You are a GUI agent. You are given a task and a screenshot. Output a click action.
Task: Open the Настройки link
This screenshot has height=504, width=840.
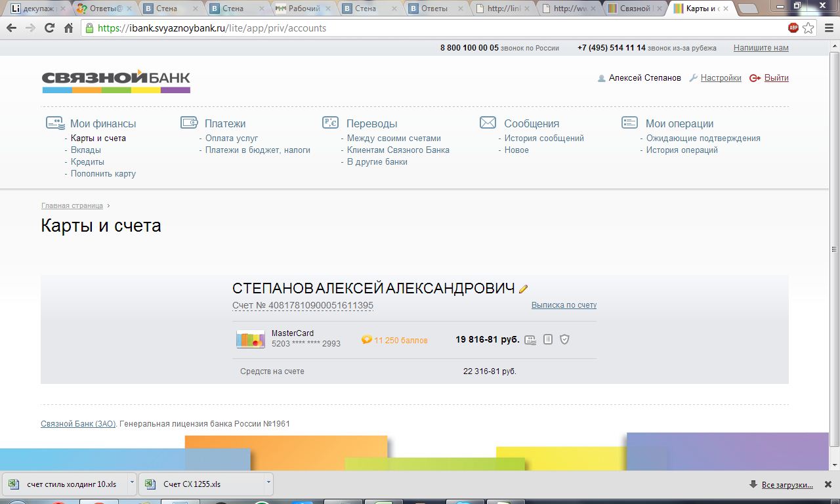(721, 78)
